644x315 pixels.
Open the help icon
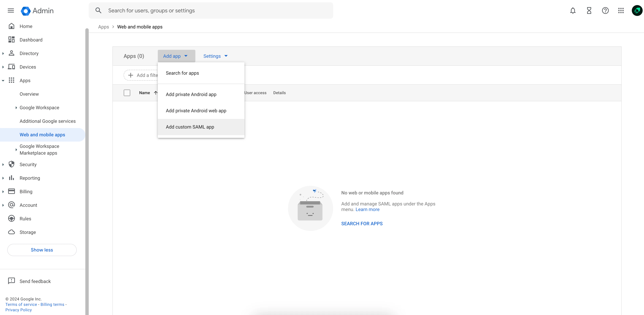(605, 10)
